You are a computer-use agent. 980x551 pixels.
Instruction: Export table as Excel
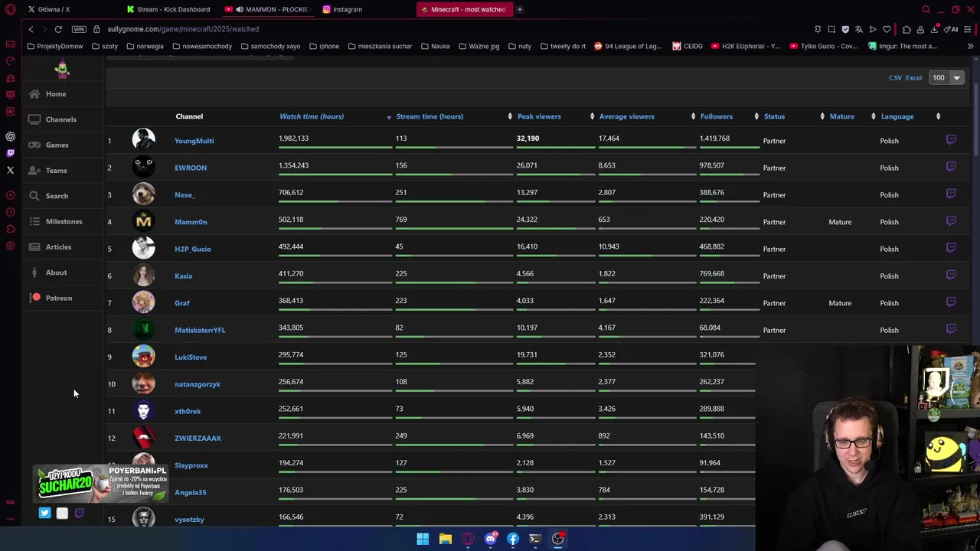click(x=913, y=77)
